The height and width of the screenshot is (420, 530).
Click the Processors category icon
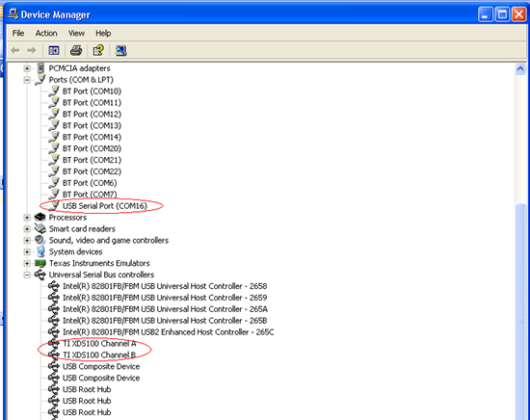(40, 218)
